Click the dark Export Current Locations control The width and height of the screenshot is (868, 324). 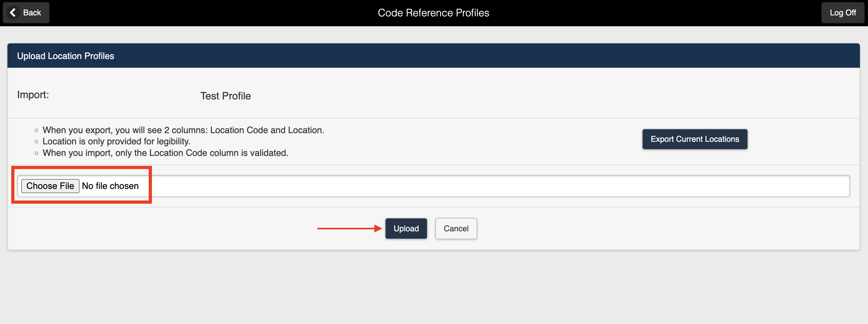[695, 139]
